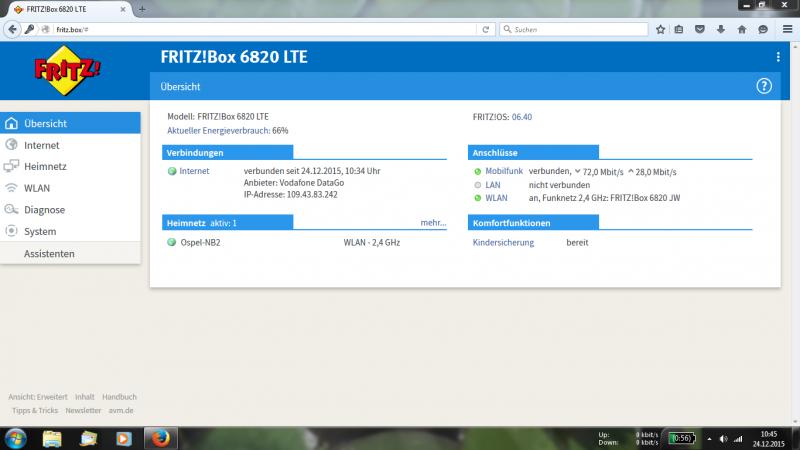Open the Newsletter footer link

[x=83, y=410]
